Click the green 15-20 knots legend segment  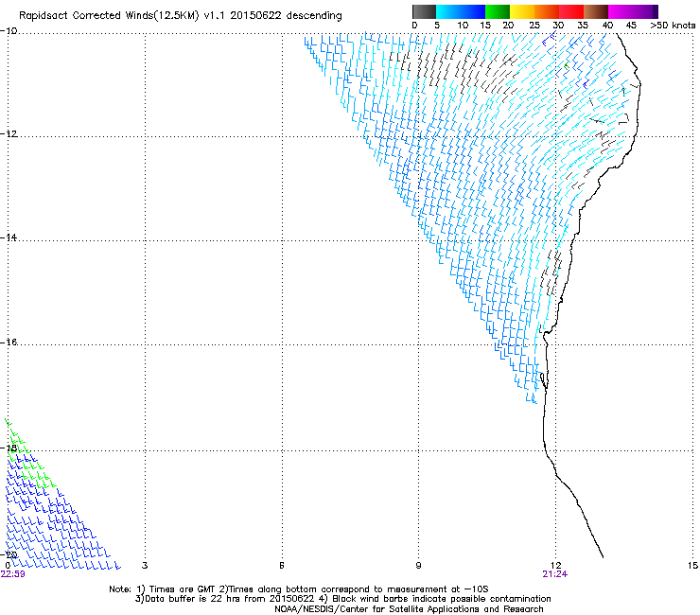(498, 11)
